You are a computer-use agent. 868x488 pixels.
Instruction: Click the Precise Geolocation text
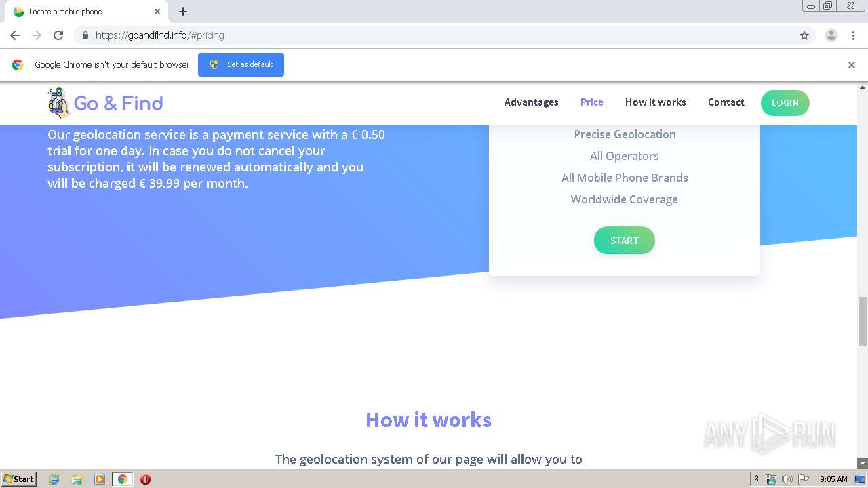[x=625, y=134]
